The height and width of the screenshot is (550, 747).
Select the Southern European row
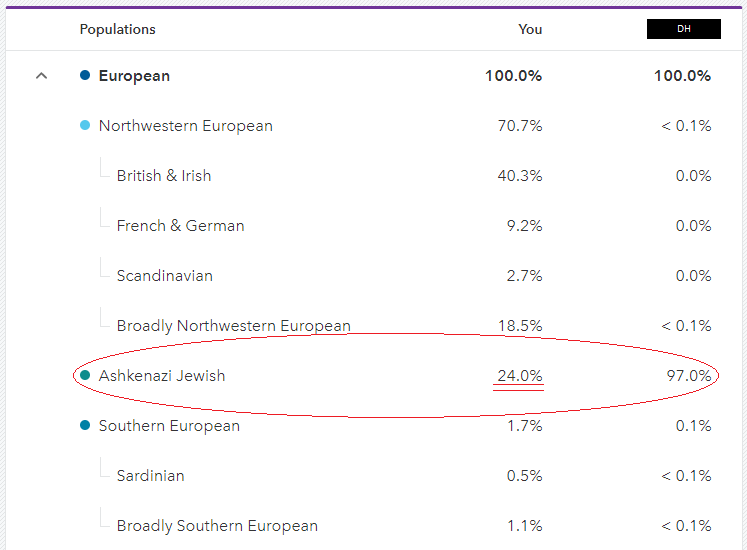[x=169, y=426]
